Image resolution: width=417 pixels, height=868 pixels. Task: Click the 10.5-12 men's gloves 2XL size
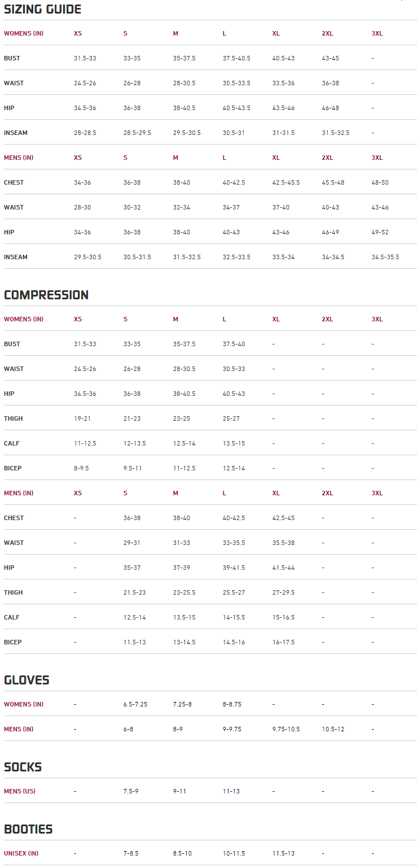pyautogui.click(x=333, y=730)
